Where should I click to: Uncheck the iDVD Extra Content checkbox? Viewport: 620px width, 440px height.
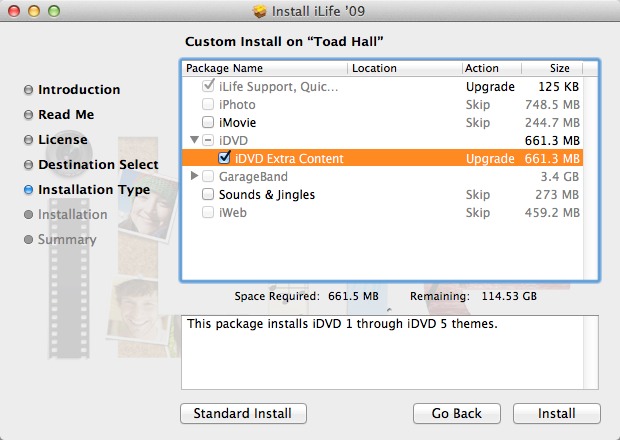click(x=225, y=159)
